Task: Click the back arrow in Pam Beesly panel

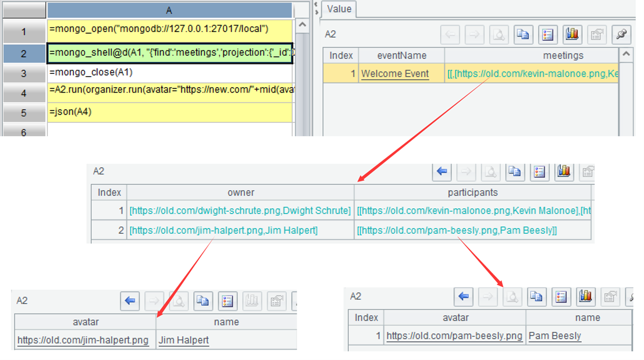Action: pos(463,297)
